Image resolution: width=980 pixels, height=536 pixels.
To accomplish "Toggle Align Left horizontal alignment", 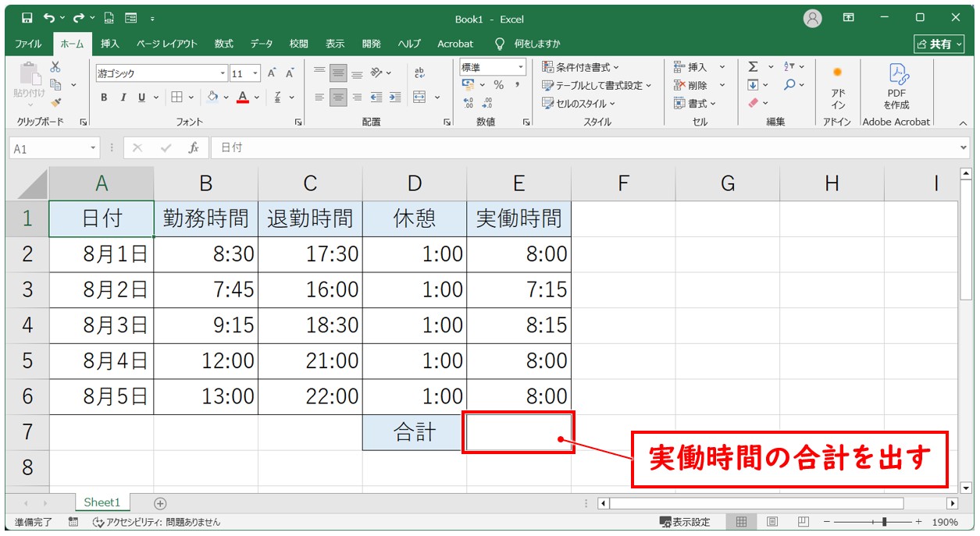I will (319, 98).
